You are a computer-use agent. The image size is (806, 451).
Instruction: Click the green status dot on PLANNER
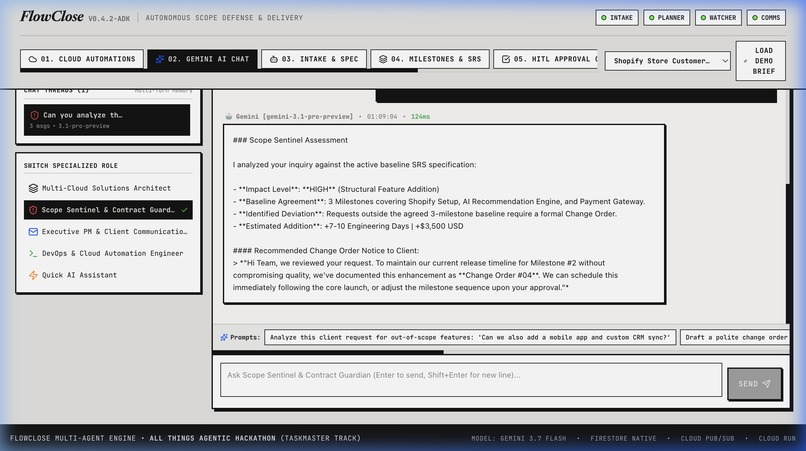(651, 17)
